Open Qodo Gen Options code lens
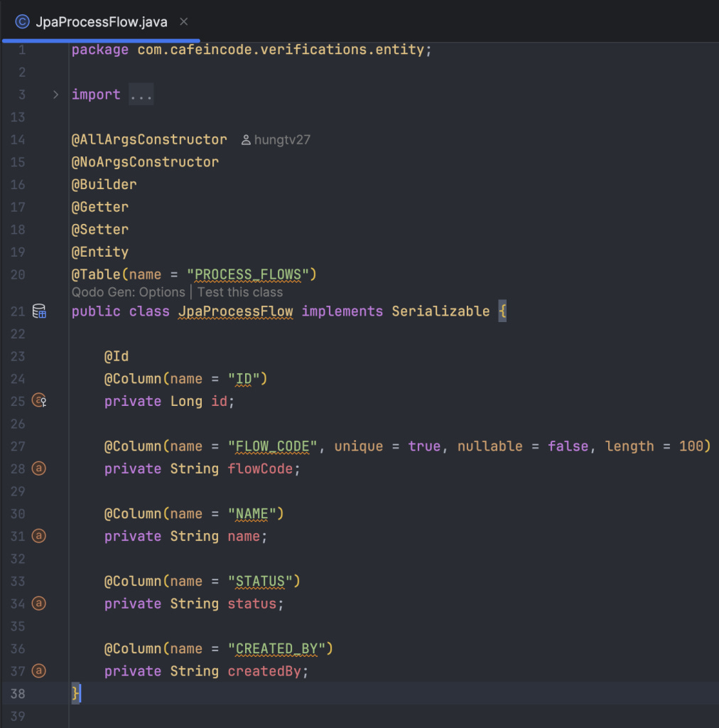This screenshot has width=719, height=728. [x=128, y=292]
